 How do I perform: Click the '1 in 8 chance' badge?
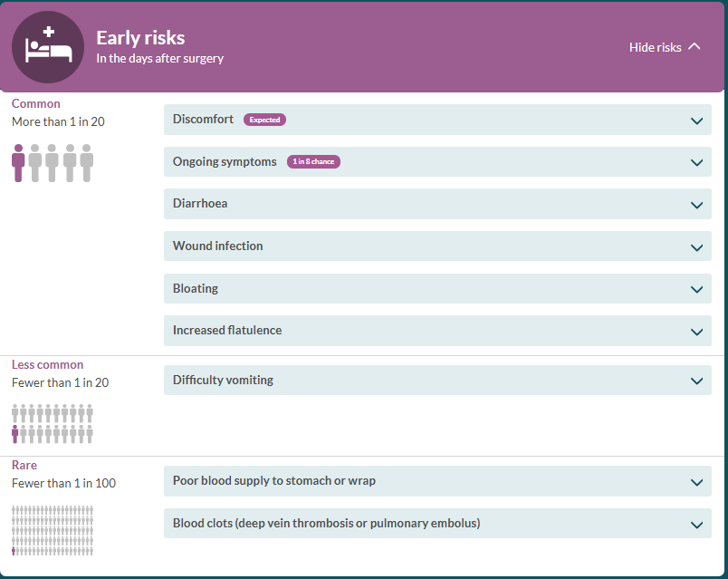[x=313, y=161]
